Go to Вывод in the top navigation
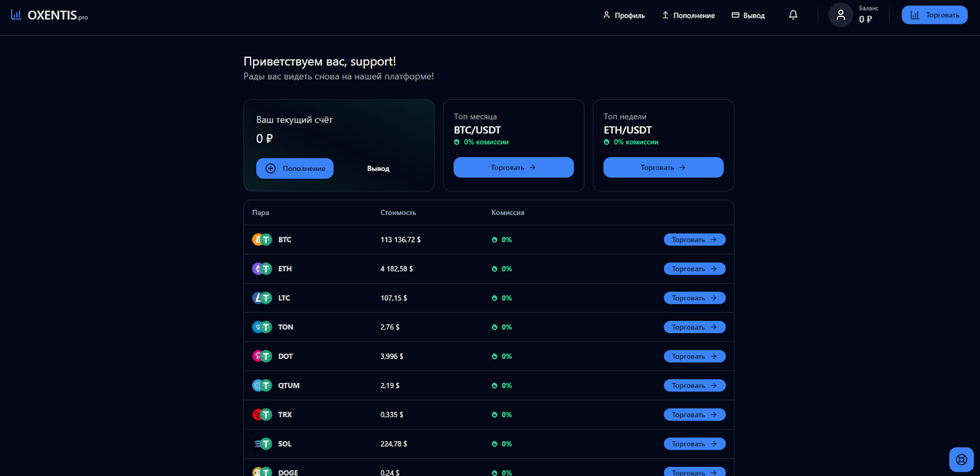Screen dimensions: 980x476 click(x=748, y=15)
